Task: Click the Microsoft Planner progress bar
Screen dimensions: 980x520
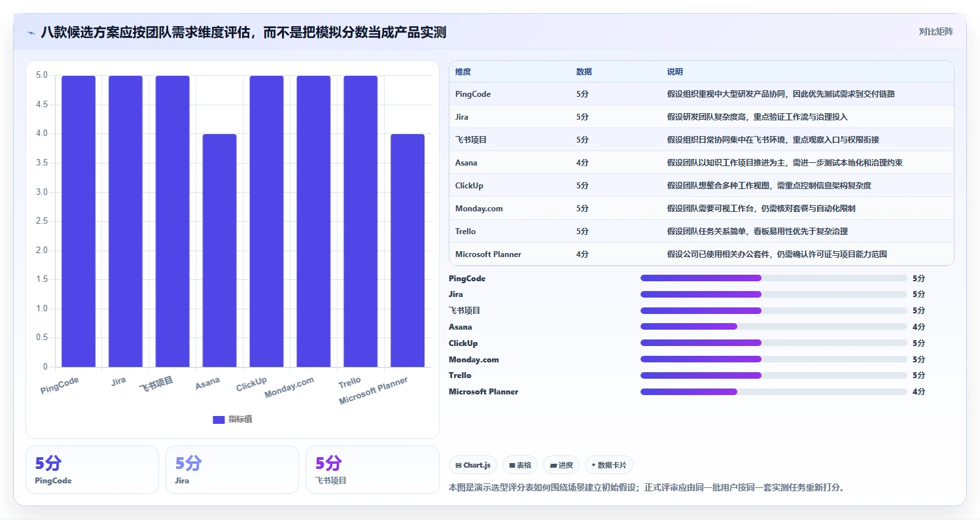Action: click(x=774, y=392)
